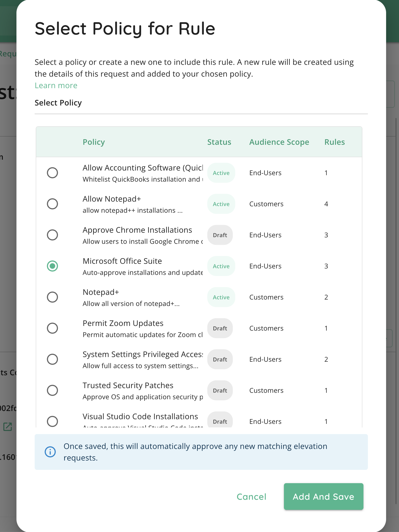
Task: Click 'Whitelist QuickBooks installation' description text
Action: pyautogui.click(x=143, y=179)
